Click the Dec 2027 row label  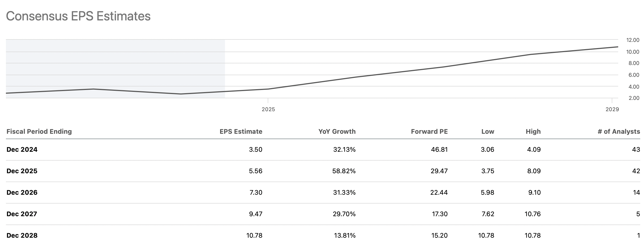22,214
